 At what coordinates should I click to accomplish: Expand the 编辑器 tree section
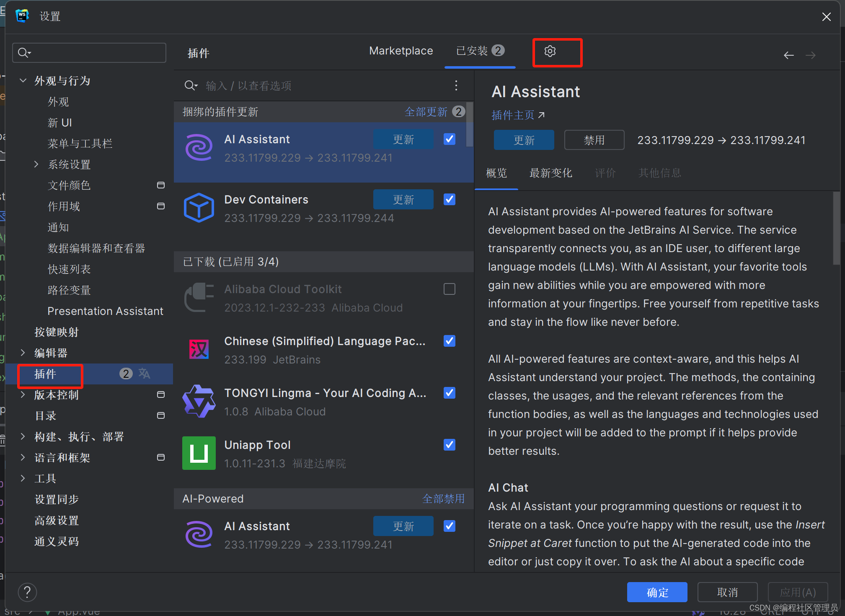(x=23, y=353)
